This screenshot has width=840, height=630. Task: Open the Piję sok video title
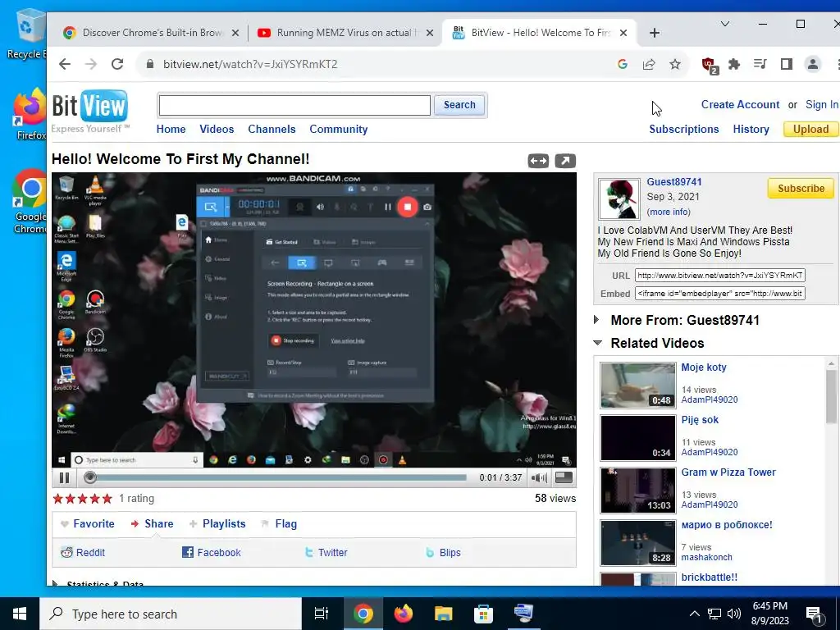pos(700,420)
